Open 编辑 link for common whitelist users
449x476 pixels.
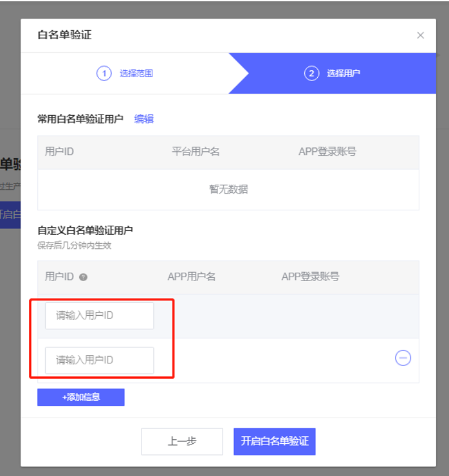point(144,119)
